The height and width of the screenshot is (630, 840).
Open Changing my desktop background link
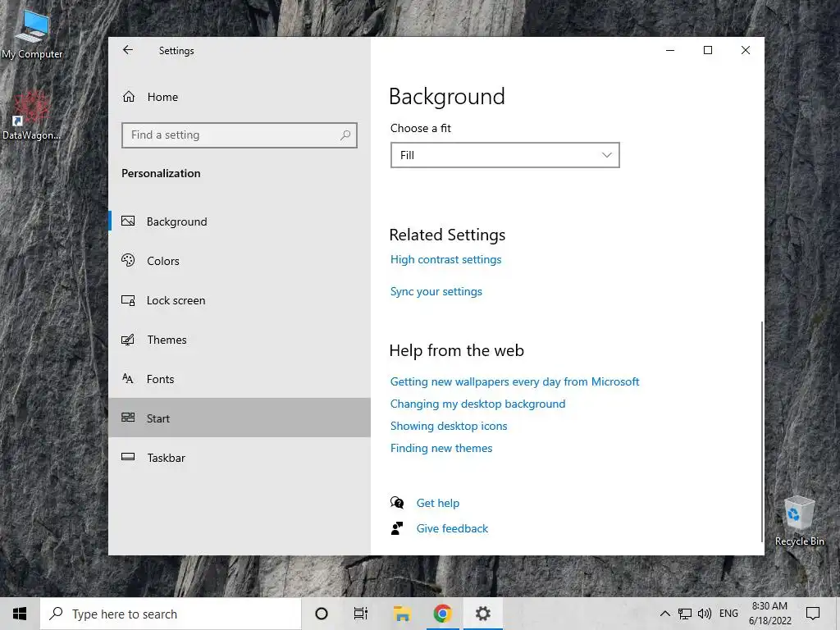[477, 404]
